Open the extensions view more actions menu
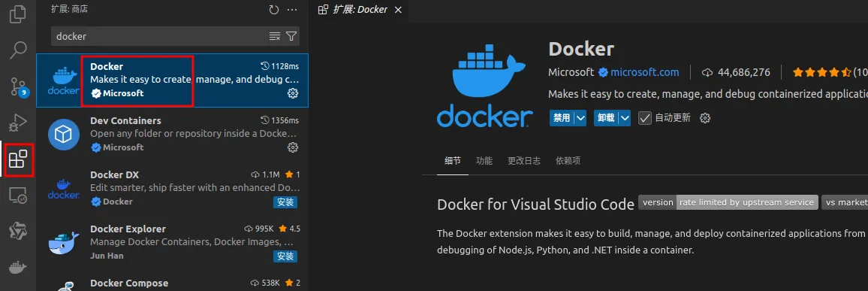This screenshot has height=291, width=868. [292, 10]
